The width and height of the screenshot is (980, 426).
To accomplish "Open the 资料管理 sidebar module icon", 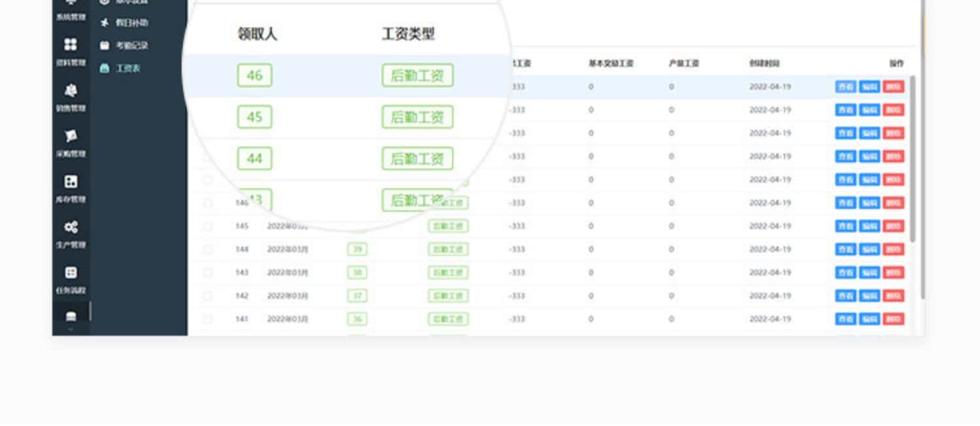I will [71, 45].
